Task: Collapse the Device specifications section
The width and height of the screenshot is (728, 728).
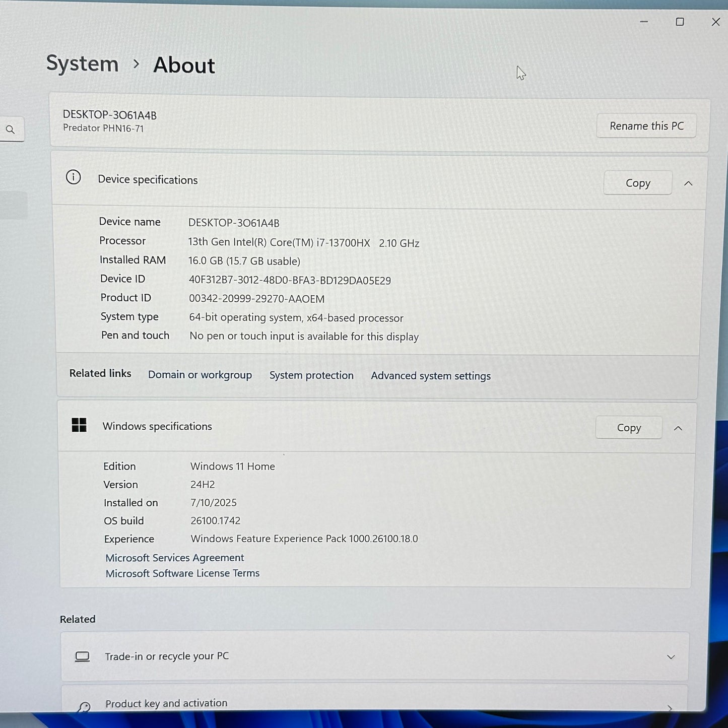Action: pos(688,183)
